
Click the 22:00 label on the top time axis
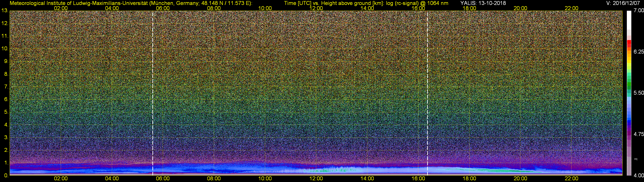[x=571, y=8]
